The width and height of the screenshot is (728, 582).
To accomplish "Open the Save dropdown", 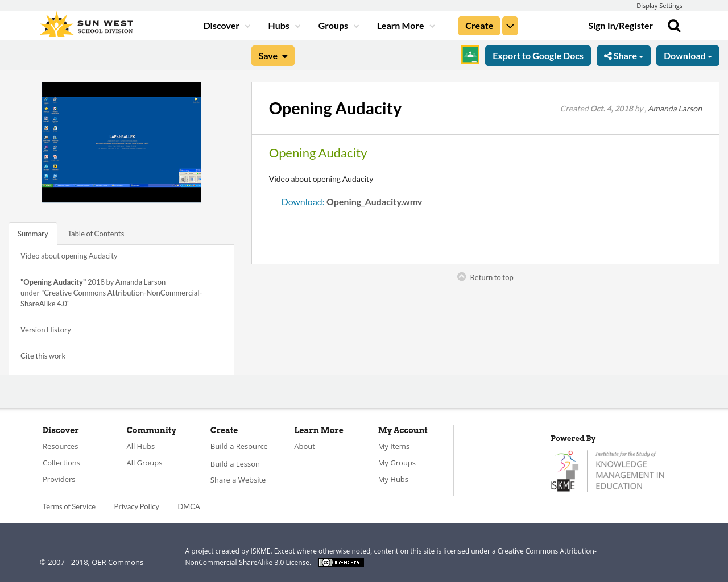I will [273, 56].
